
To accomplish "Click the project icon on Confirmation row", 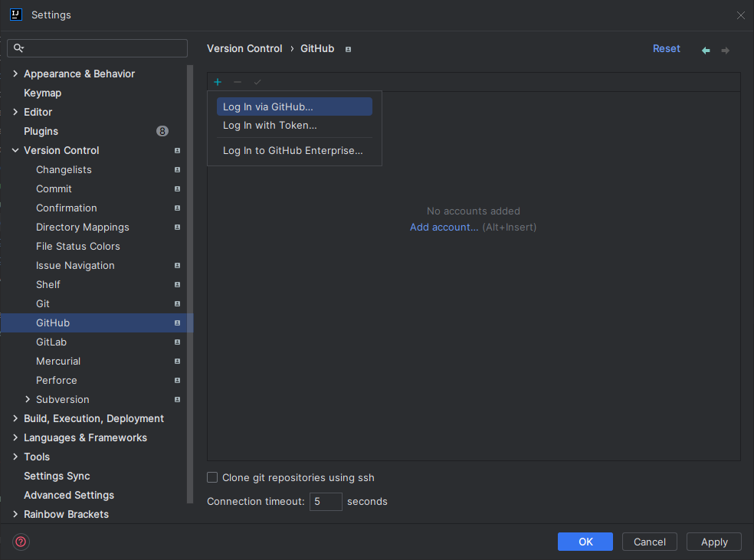I will pyautogui.click(x=178, y=208).
